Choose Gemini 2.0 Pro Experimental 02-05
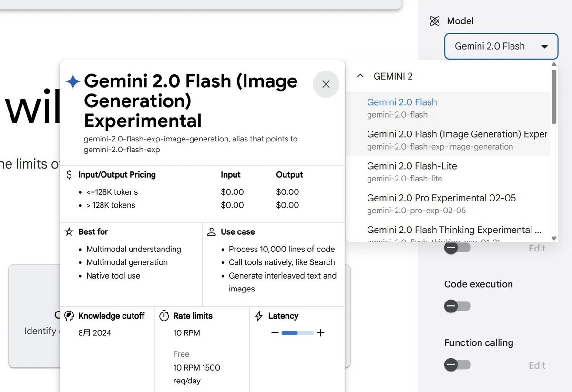 [x=448, y=203]
